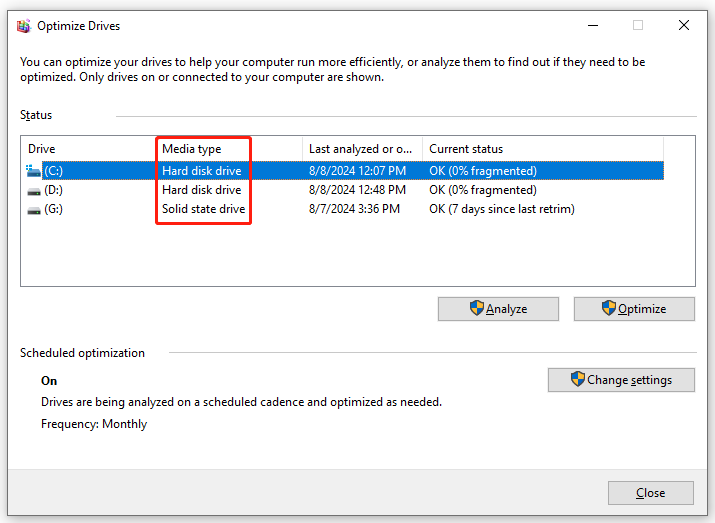Viewport: 715px width, 523px height.
Task: Select the (D:) drive label
Action: (x=53, y=190)
